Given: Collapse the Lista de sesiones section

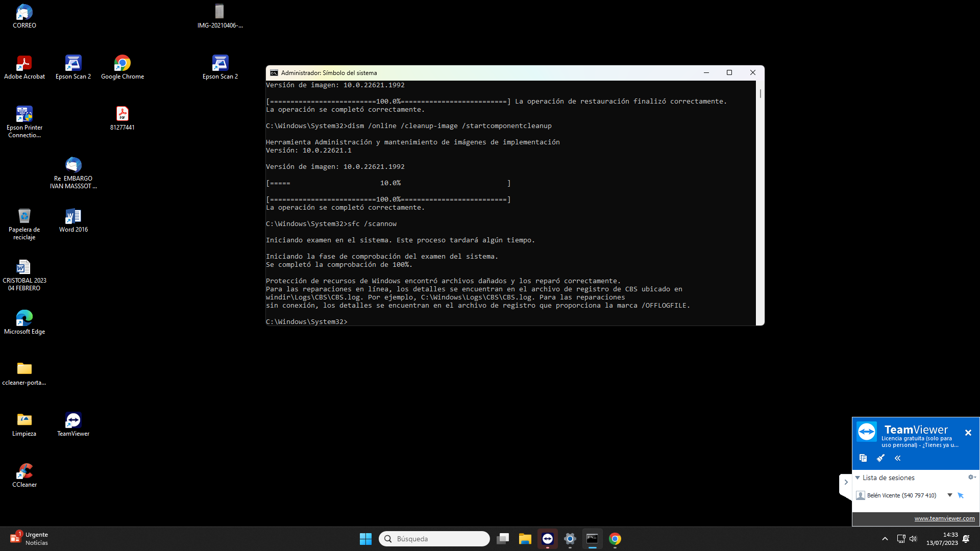Looking at the screenshot, I should click(857, 478).
